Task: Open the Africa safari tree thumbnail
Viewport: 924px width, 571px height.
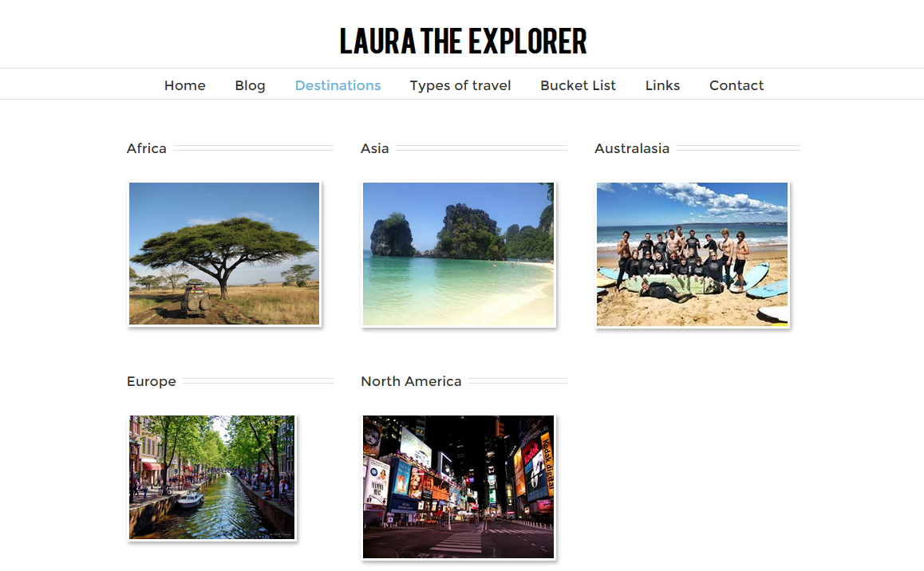Action: 224,254
